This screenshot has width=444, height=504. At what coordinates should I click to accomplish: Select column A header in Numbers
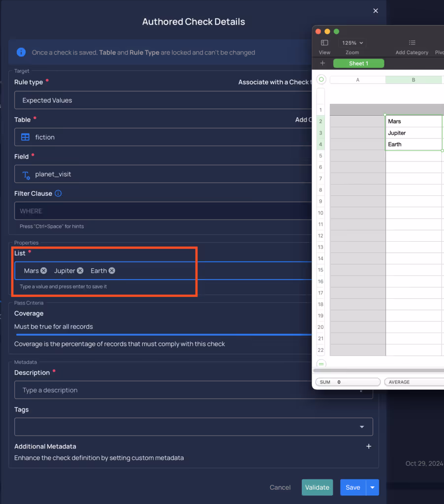tap(357, 80)
